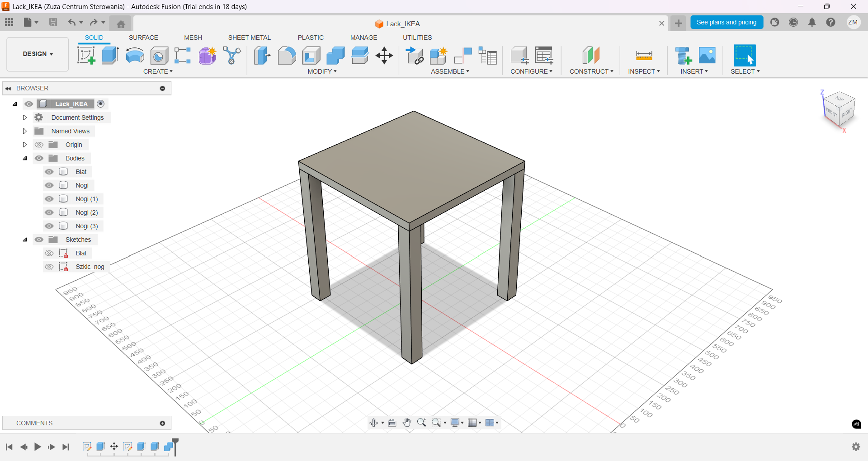Open the Create Form tool

208,56
